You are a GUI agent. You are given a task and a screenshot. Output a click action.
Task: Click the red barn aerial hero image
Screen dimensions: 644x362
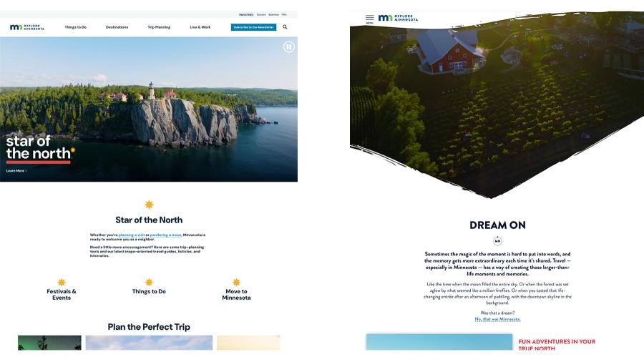pos(497,104)
